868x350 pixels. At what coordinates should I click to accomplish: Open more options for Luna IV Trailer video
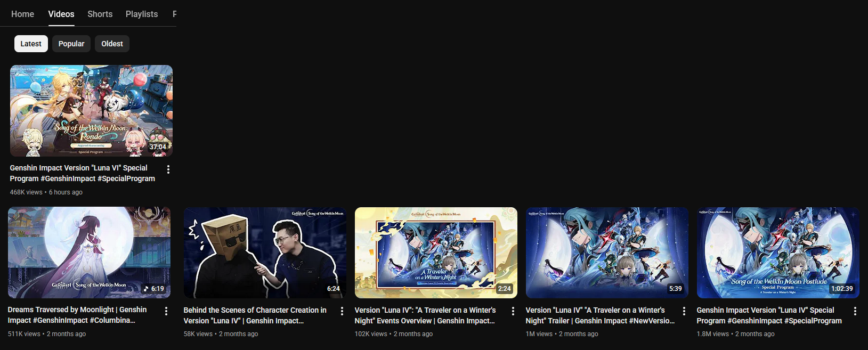pos(684,311)
